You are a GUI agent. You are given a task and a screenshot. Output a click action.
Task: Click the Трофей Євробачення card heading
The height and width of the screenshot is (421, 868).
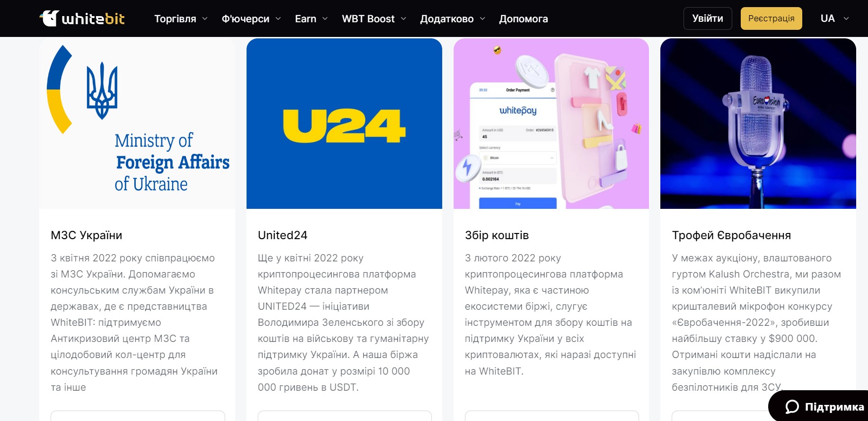coord(731,235)
